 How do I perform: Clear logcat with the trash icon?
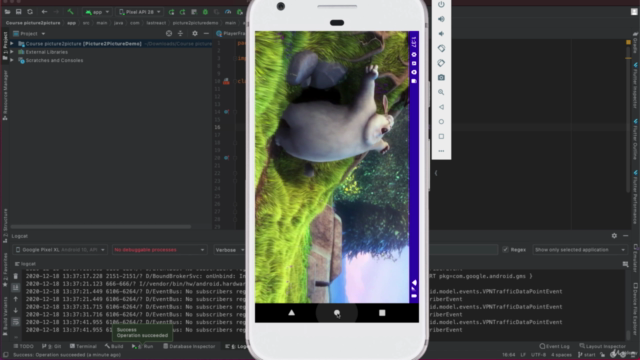coord(16,276)
